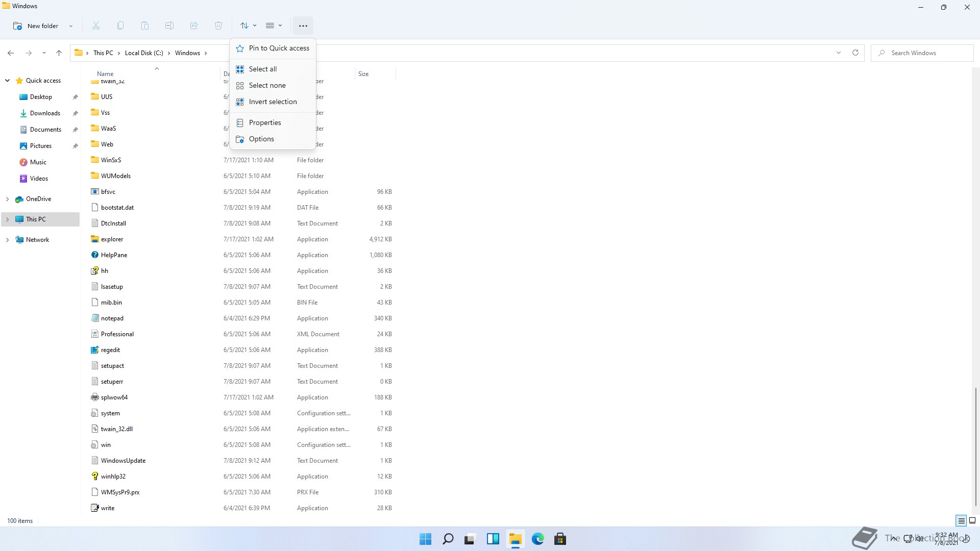Viewport: 980px width, 551px height.
Task: Open Options from the menu
Action: tap(273, 139)
